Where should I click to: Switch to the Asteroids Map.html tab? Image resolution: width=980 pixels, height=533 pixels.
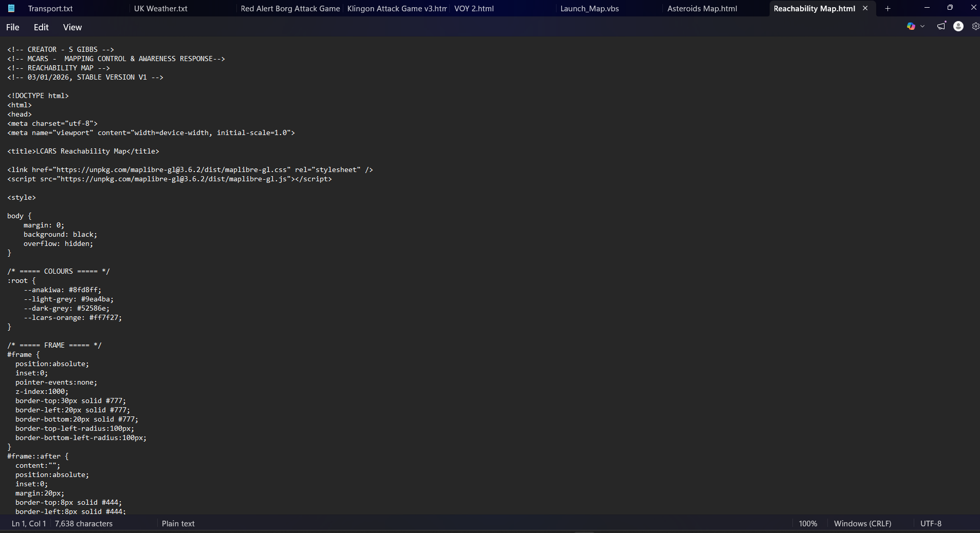click(x=702, y=9)
